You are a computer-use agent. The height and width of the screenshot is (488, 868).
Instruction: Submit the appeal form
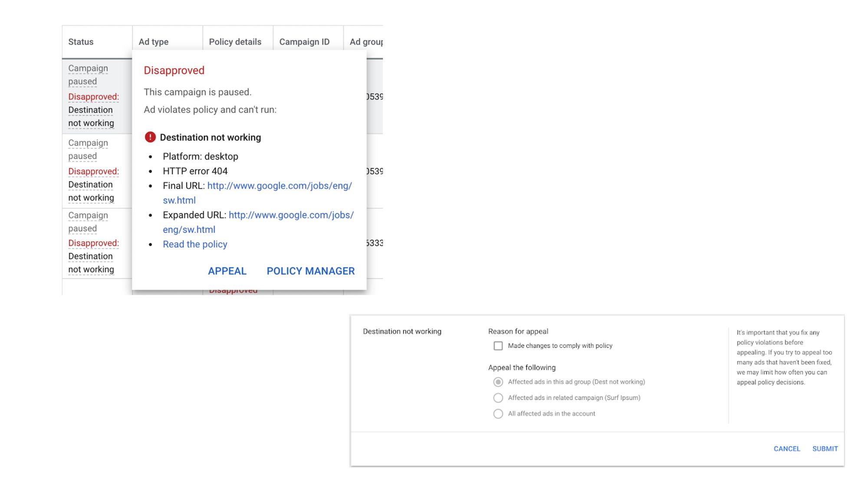click(824, 449)
